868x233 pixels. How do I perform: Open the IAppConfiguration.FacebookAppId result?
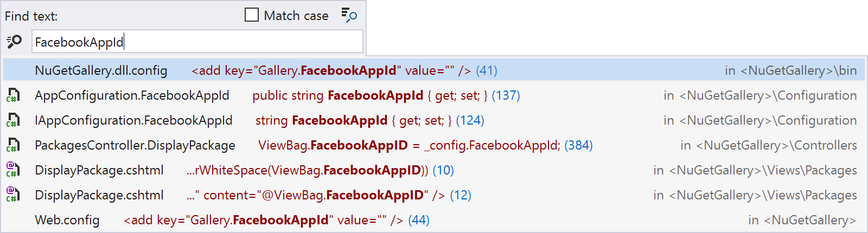click(434, 120)
